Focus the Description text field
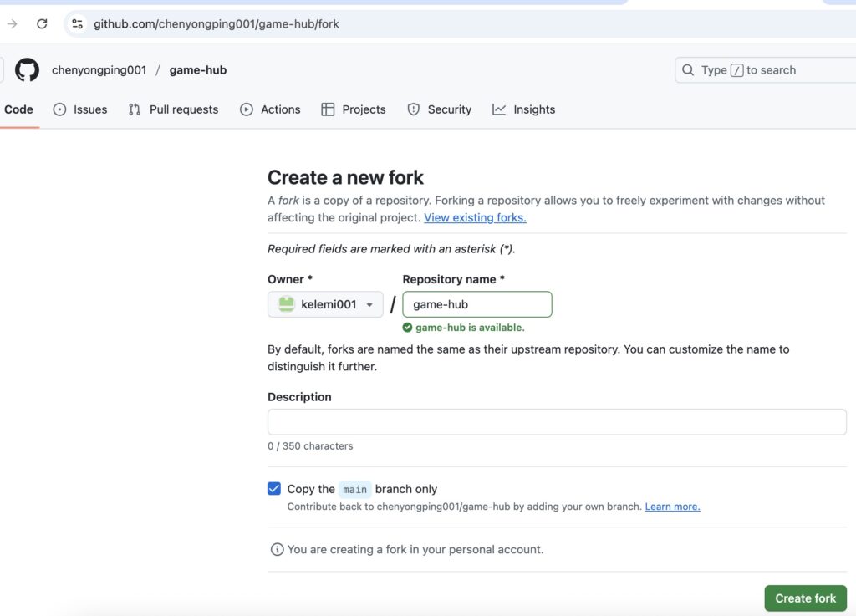This screenshot has height=616, width=856. click(x=557, y=422)
